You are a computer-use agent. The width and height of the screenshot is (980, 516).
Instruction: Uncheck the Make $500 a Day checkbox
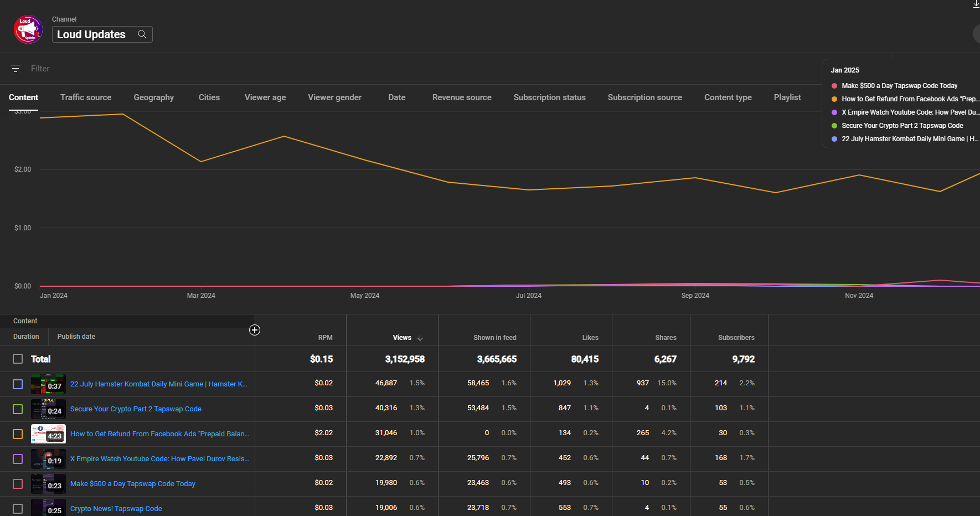[x=18, y=484]
